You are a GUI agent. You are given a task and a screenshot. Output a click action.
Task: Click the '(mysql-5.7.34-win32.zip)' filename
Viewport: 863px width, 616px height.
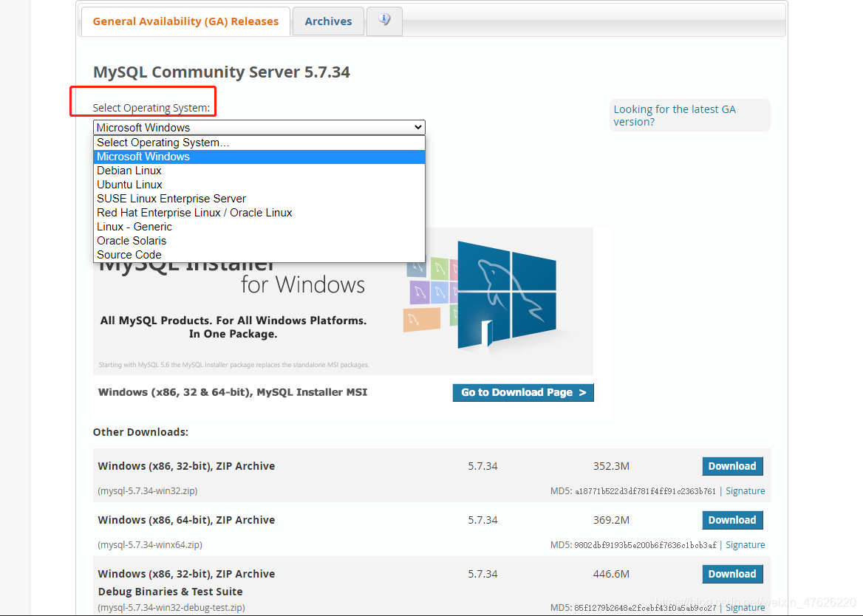tap(148, 491)
